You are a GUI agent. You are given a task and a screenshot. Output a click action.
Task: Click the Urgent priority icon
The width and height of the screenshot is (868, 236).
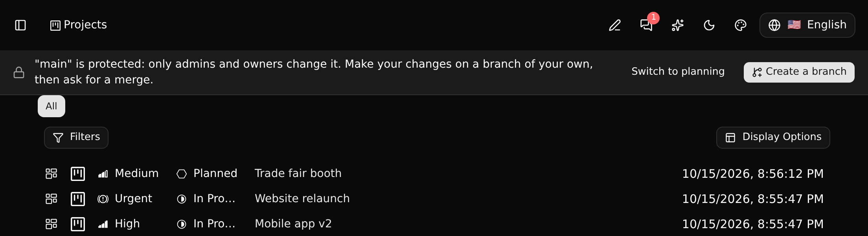pyautogui.click(x=103, y=199)
